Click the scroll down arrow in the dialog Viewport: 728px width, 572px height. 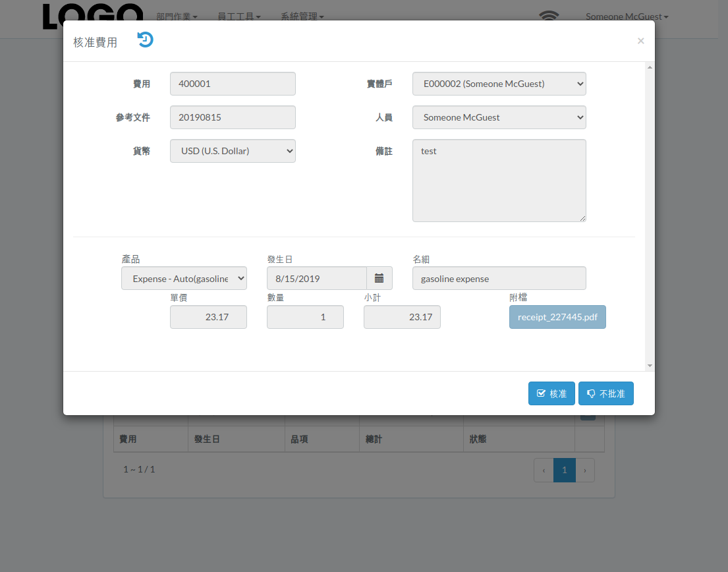pos(650,366)
